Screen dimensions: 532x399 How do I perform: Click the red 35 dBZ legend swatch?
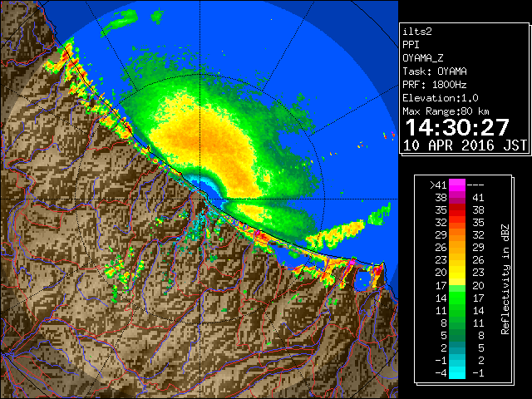[457, 210]
